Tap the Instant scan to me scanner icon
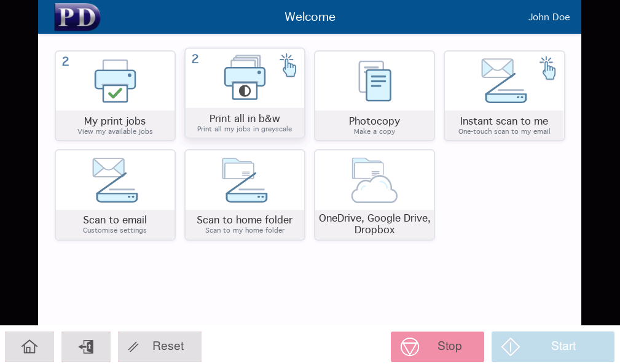The height and width of the screenshot is (364, 620). pyautogui.click(x=504, y=81)
